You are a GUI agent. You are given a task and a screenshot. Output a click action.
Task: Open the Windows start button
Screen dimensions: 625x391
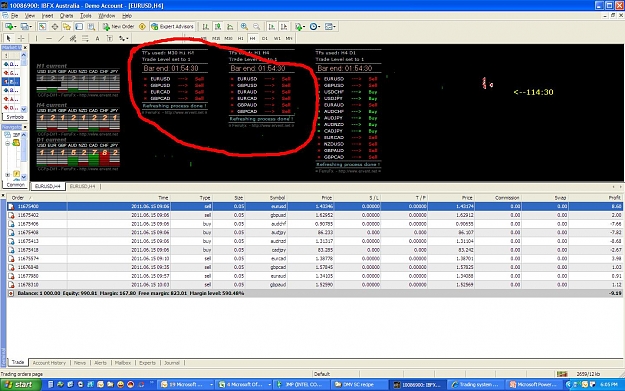tap(21, 385)
